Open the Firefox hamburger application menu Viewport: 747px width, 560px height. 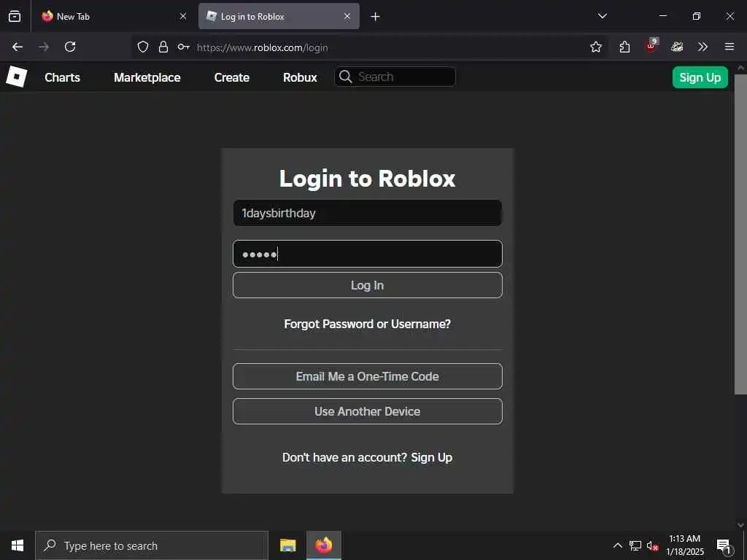click(729, 47)
